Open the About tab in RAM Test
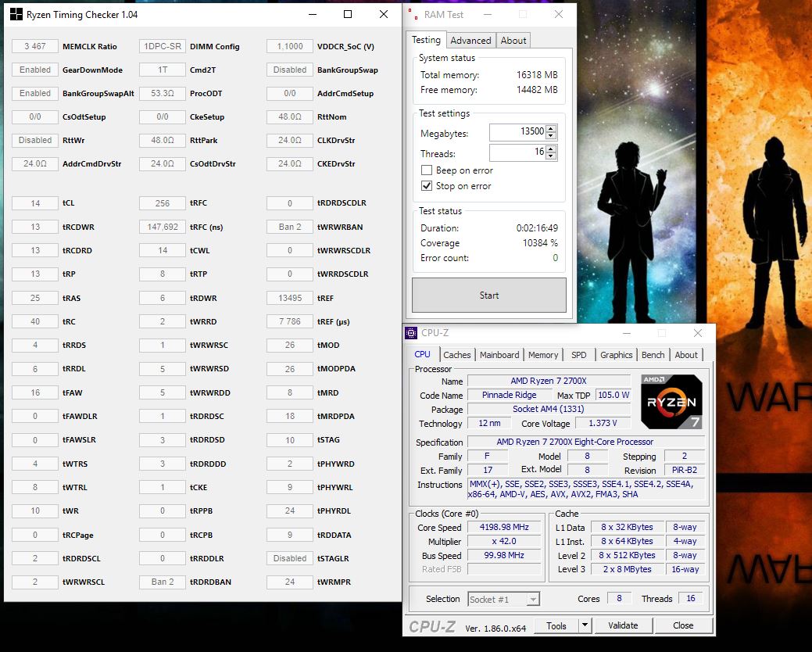812x652 pixels. [513, 41]
